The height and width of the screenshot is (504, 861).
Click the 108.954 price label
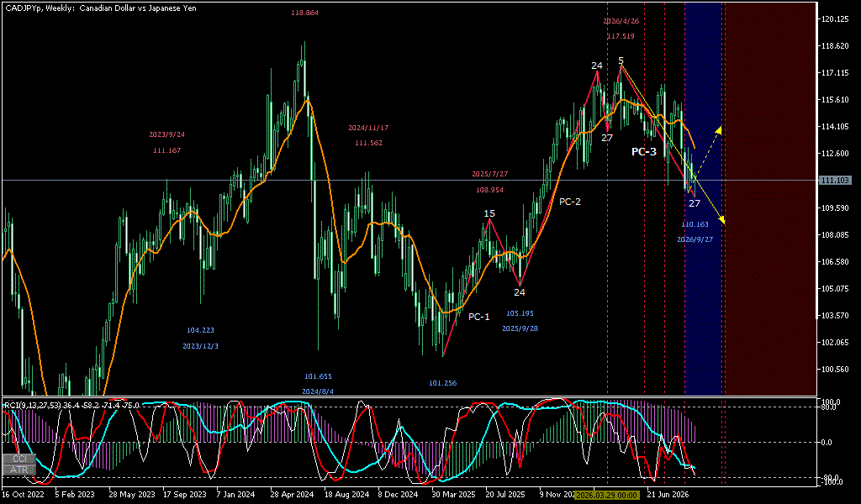pos(490,190)
